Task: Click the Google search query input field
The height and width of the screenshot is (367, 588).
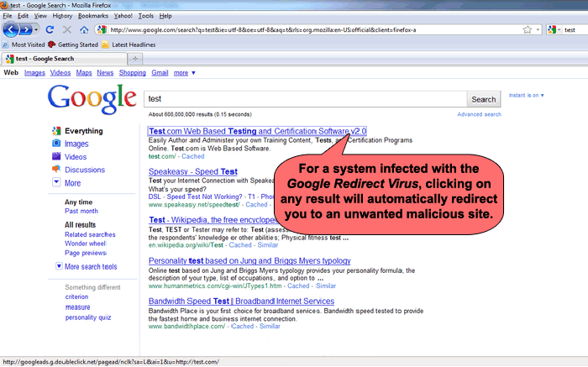Action: [x=304, y=99]
